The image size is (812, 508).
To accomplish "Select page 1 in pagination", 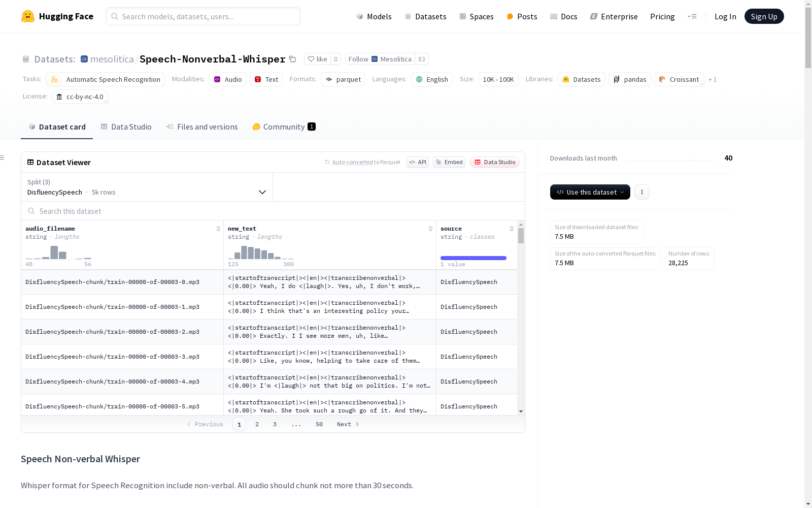I will tap(239, 424).
